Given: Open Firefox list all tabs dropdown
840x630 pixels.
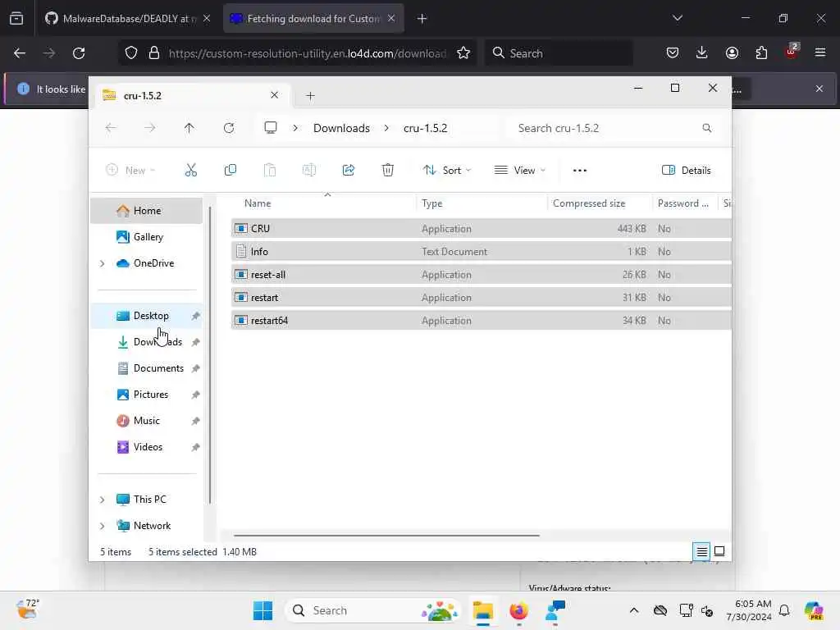Looking at the screenshot, I should click(x=677, y=18).
